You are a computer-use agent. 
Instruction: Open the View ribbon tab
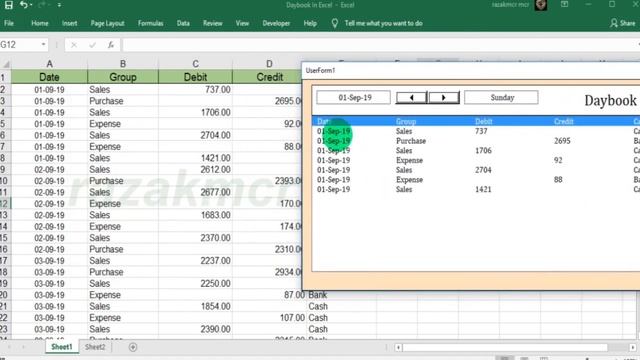coord(242,23)
